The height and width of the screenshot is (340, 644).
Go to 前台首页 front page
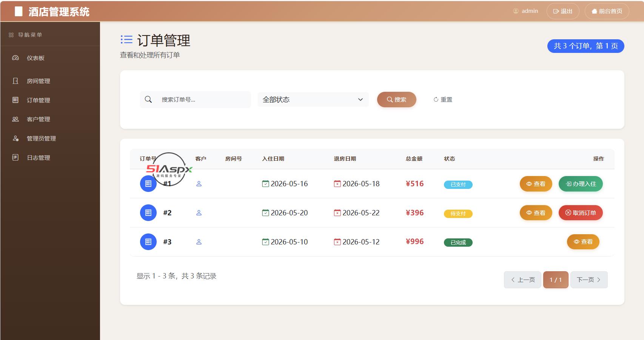607,11
